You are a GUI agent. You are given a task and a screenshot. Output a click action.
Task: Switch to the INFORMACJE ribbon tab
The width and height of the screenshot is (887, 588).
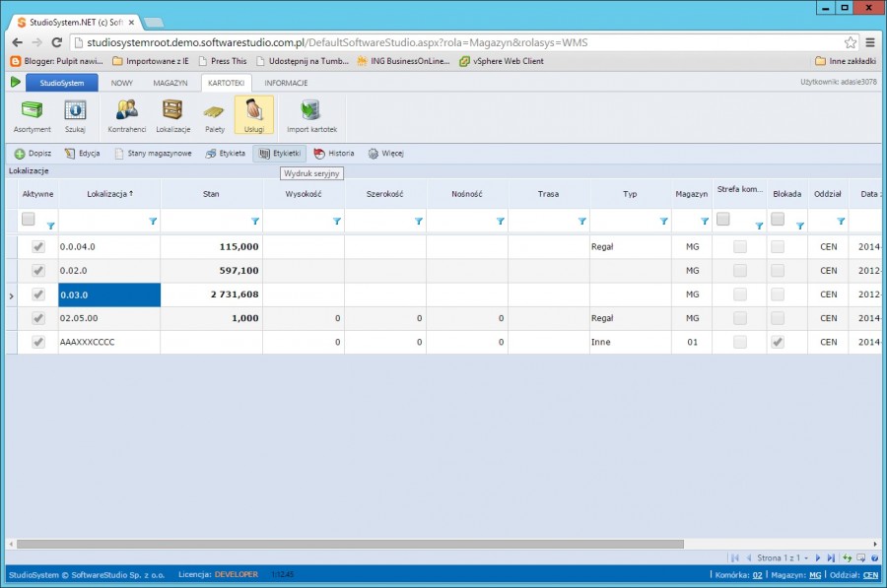pos(286,84)
